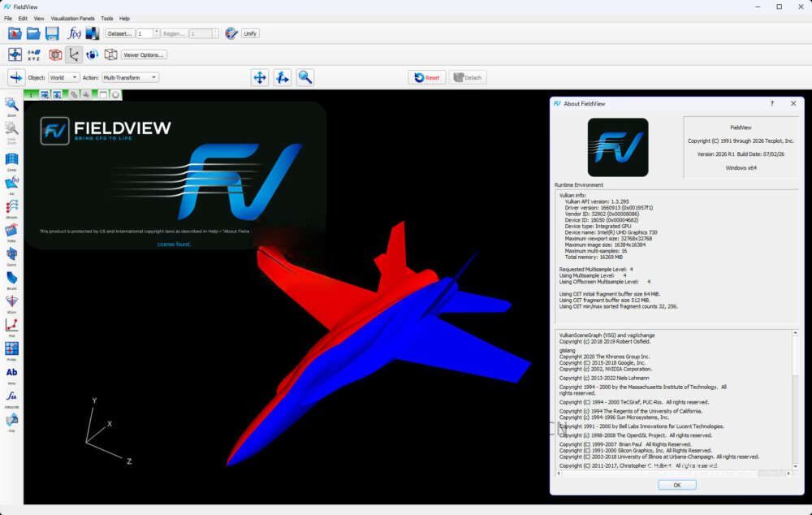Screen dimensions: 812x515
Task: Click the Dataset number stepper arrows
Action: click(157, 33)
